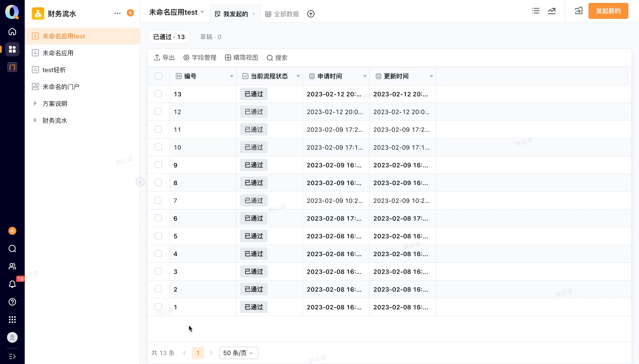Open the 申请时间 column dropdown arrow

click(365, 76)
